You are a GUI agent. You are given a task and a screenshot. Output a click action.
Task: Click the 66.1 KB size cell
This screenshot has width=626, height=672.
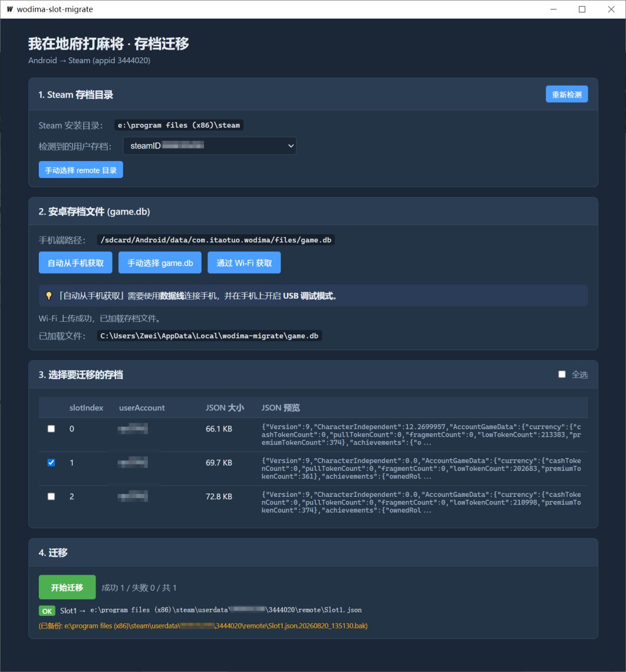[219, 428]
